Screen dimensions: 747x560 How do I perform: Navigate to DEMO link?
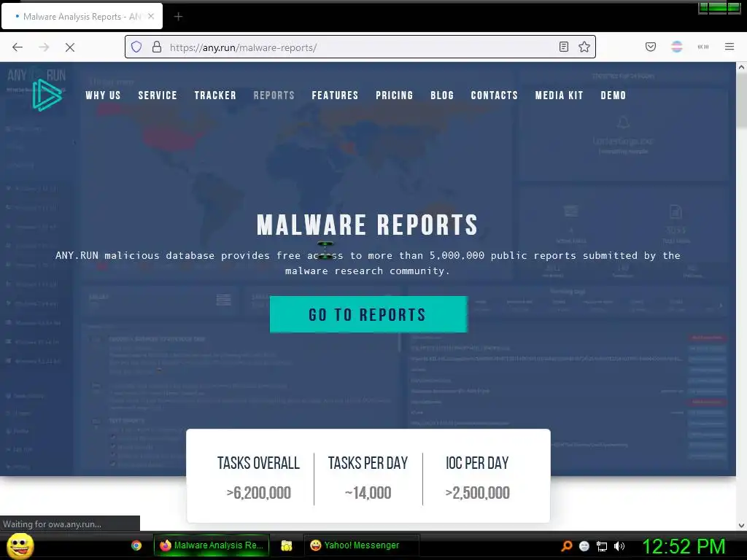pyautogui.click(x=613, y=96)
